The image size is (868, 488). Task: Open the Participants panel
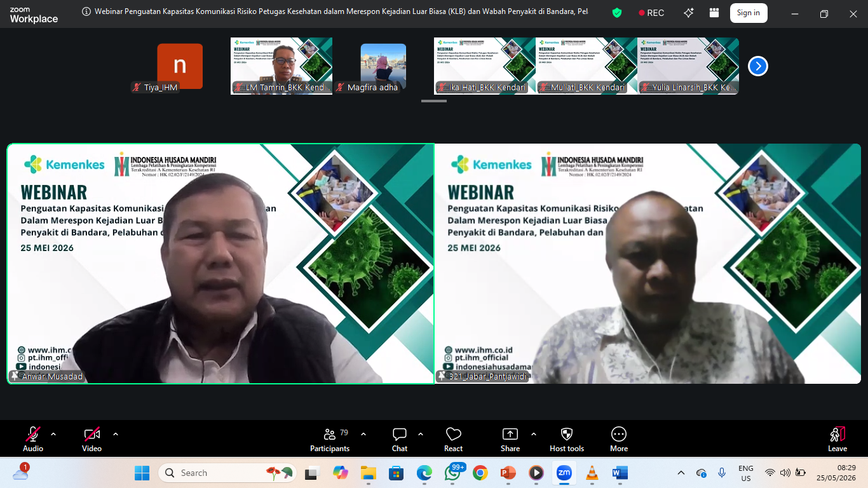(x=330, y=439)
